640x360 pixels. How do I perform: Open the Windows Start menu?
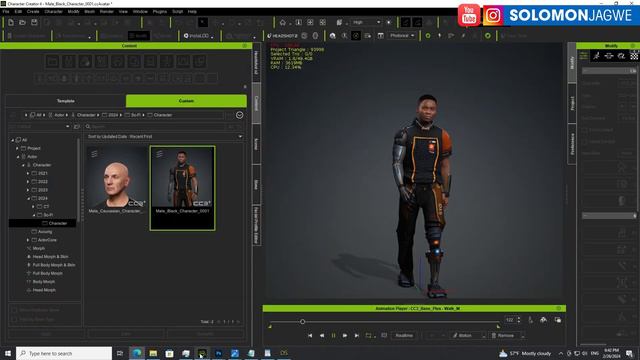tap(7, 353)
